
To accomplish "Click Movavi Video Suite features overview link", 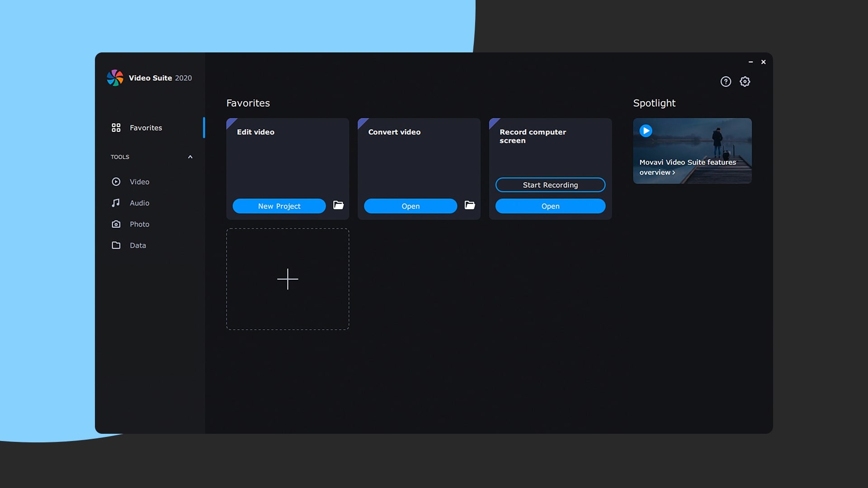I will pyautogui.click(x=688, y=168).
